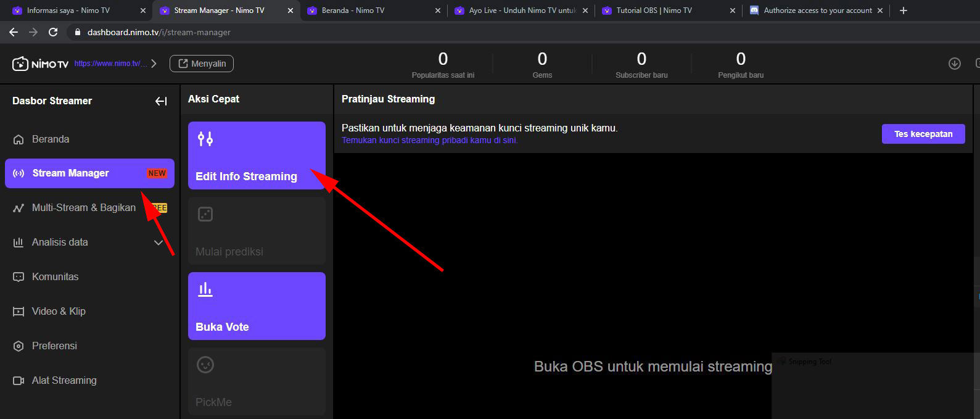The width and height of the screenshot is (980, 419).
Task: Open Video & Klip in the sidebar
Action: pyautogui.click(x=90, y=312)
